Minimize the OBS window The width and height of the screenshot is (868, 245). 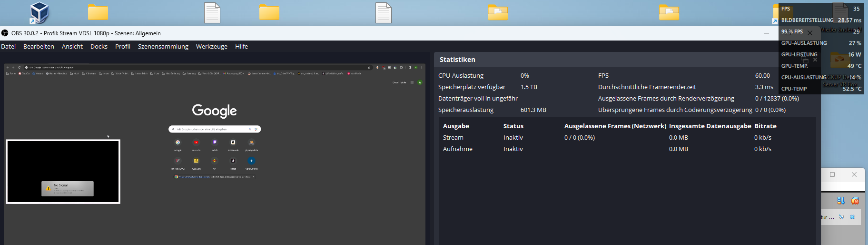point(767,33)
